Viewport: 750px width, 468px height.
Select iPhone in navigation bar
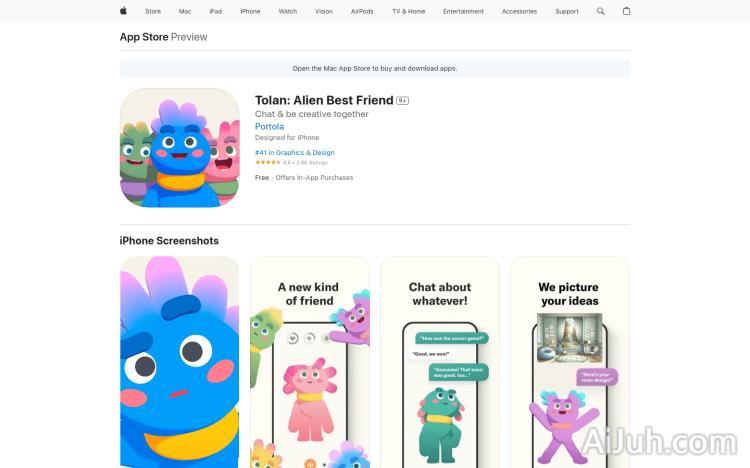point(250,11)
